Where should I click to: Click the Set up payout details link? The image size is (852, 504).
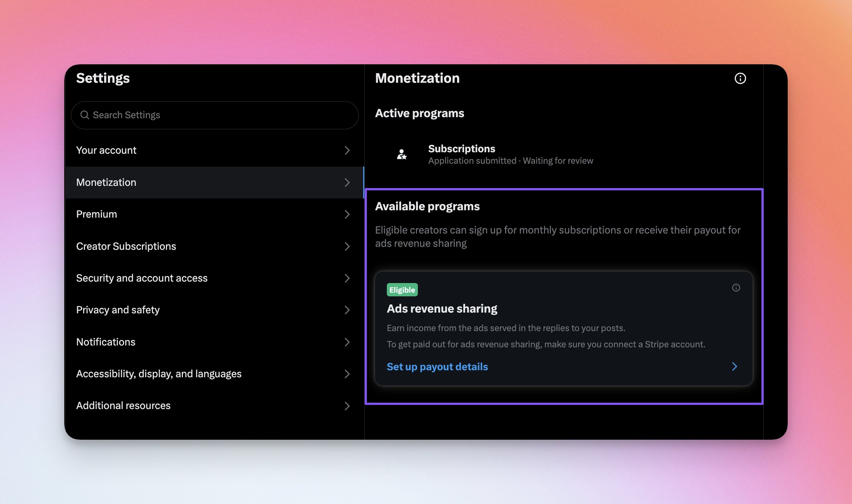pyautogui.click(x=437, y=367)
